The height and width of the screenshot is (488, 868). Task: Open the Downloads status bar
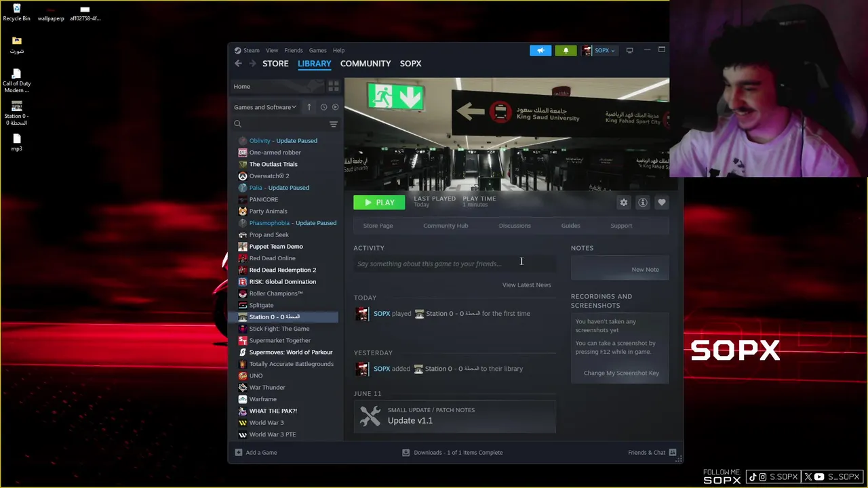(452, 452)
